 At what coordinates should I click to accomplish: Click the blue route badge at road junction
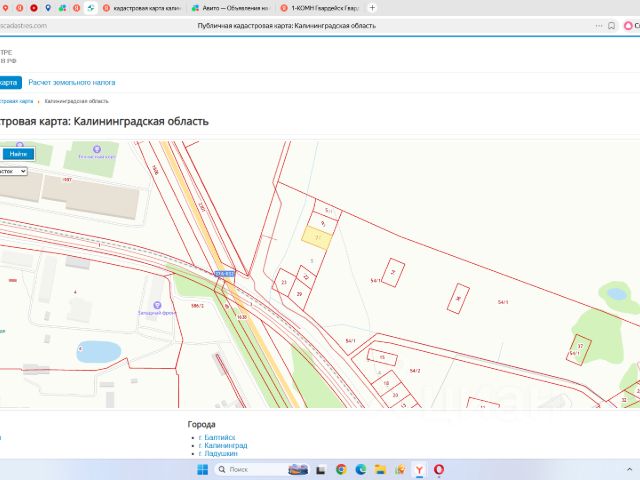(x=224, y=273)
